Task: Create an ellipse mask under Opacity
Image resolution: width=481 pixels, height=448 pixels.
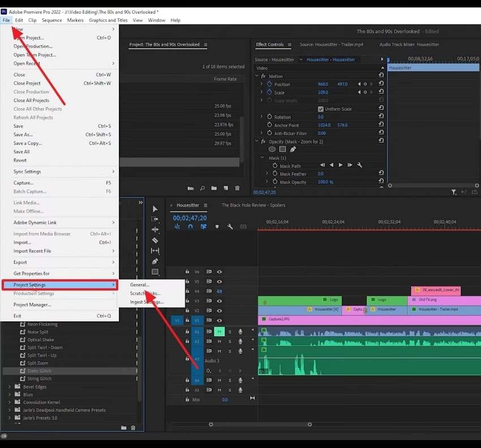Action: [272, 149]
